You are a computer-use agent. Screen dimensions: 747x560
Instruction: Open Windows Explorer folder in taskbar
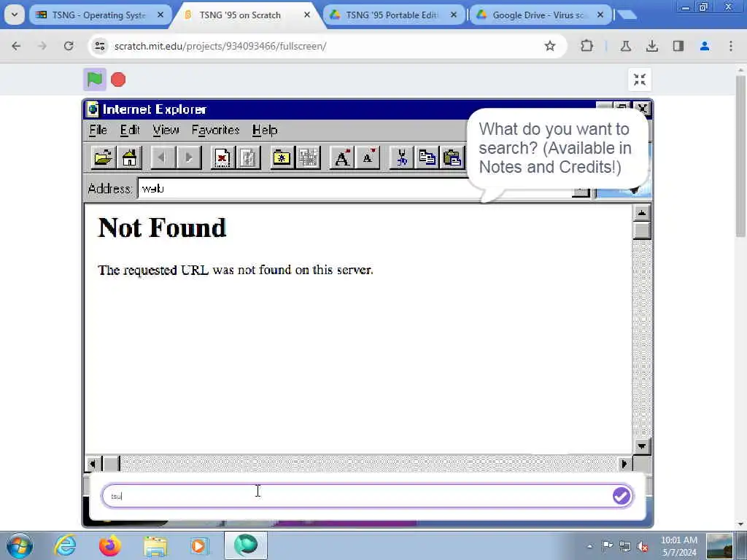(155, 545)
